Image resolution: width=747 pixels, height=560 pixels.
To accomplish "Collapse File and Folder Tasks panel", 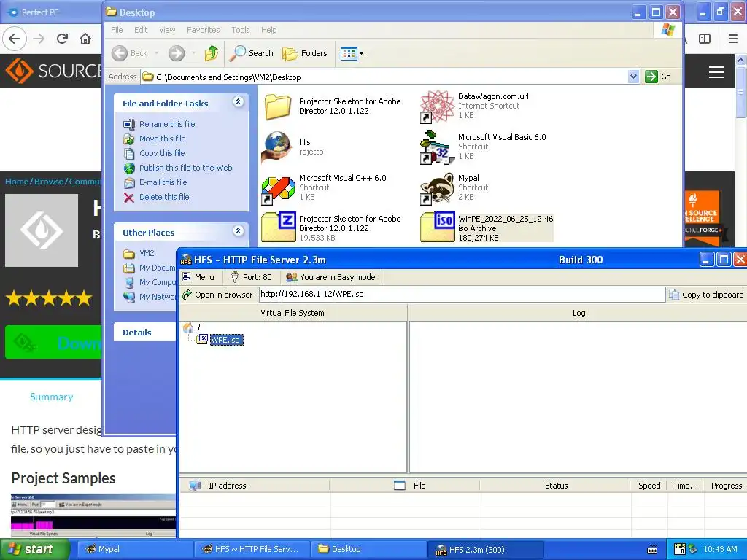I will click(x=239, y=102).
